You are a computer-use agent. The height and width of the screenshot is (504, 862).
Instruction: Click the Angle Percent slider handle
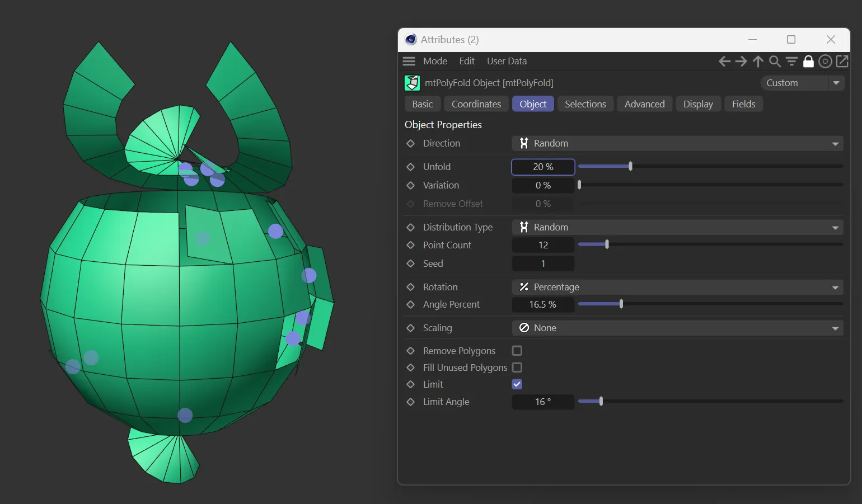tap(621, 304)
